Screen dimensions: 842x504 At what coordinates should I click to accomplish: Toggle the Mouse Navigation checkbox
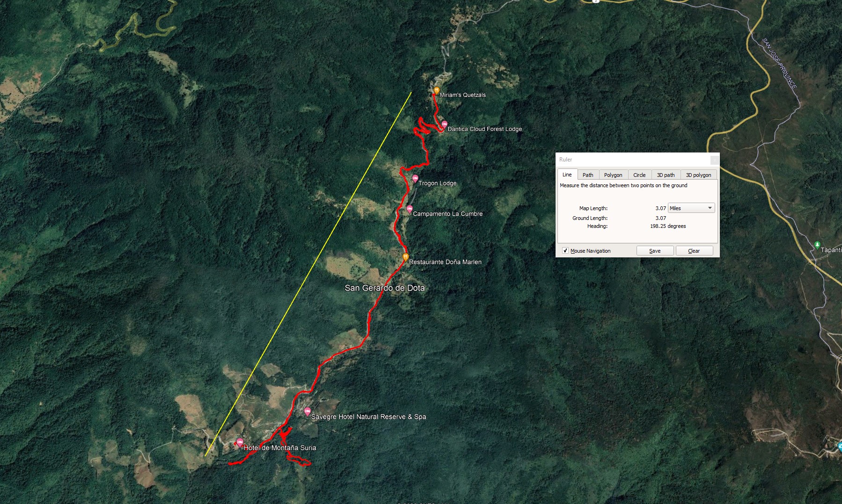tap(565, 251)
